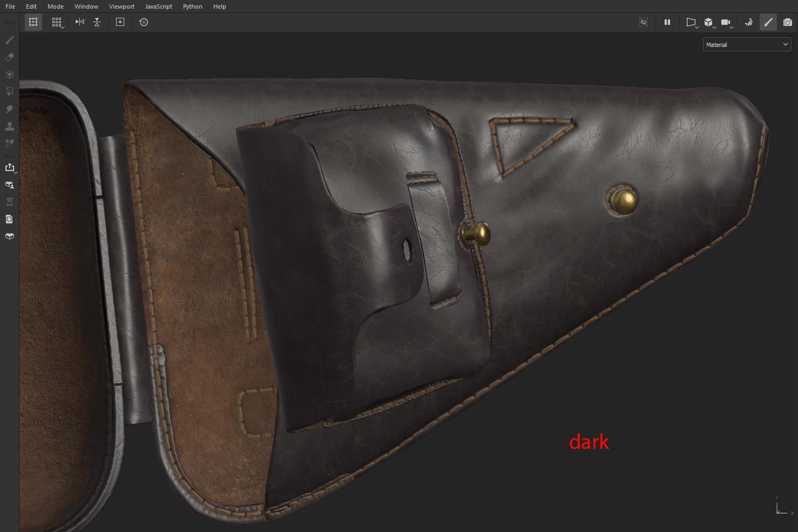Open the Export textures icon in sidebar
The height and width of the screenshot is (532, 798).
point(10,167)
